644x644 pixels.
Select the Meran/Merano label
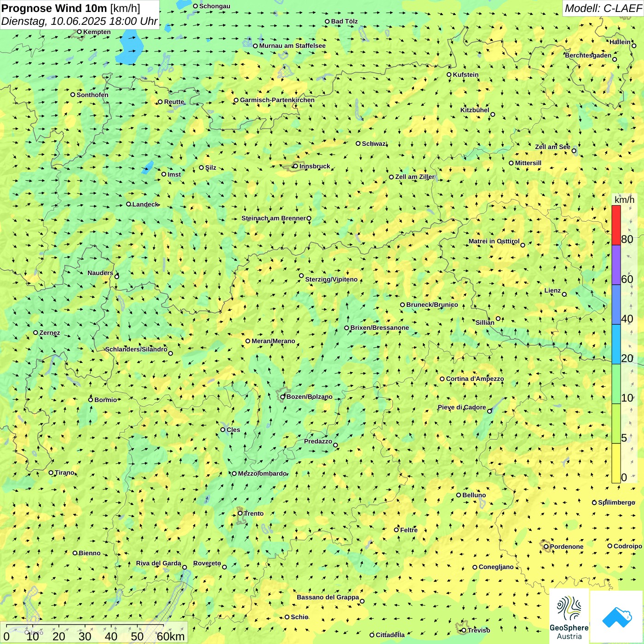click(x=273, y=341)
